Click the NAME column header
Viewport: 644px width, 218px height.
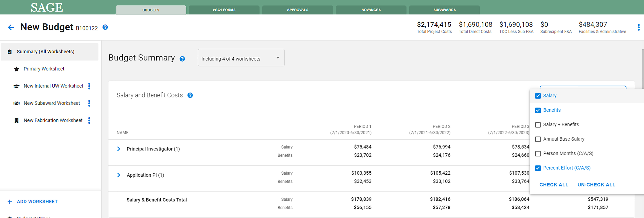(x=122, y=133)
